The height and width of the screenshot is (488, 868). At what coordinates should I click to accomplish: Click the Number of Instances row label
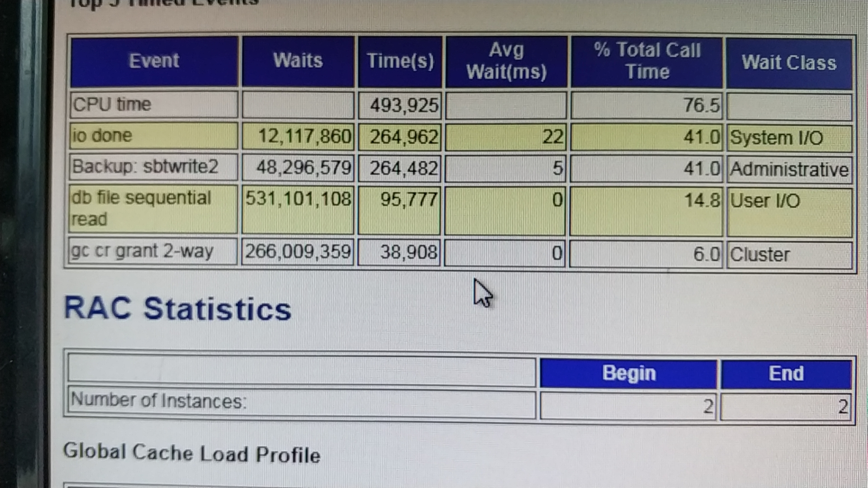click(158, 401)
